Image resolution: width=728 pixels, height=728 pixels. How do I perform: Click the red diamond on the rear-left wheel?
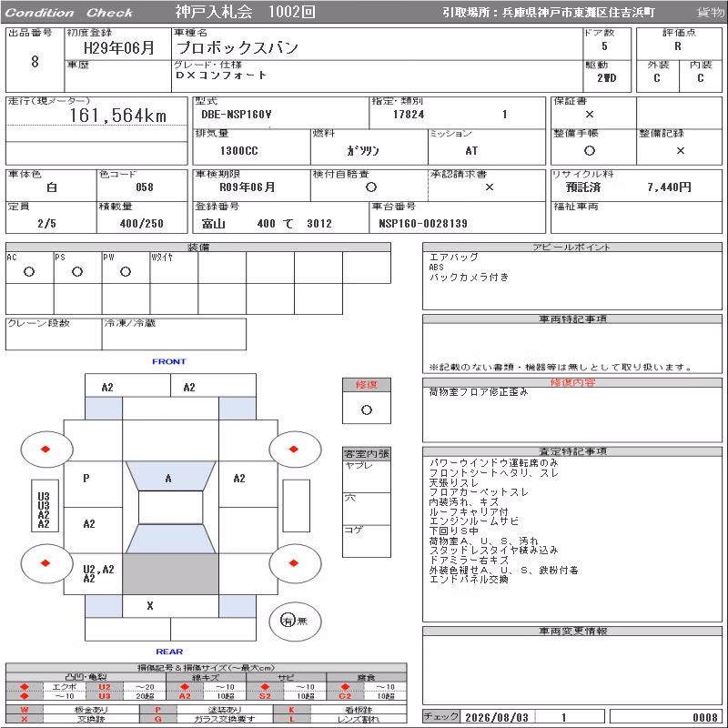pos(45,563)
